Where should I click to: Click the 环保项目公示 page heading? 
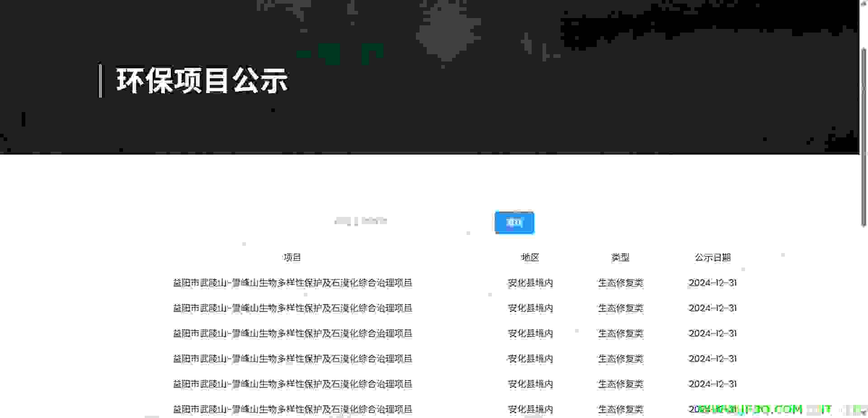pos(202,81)
